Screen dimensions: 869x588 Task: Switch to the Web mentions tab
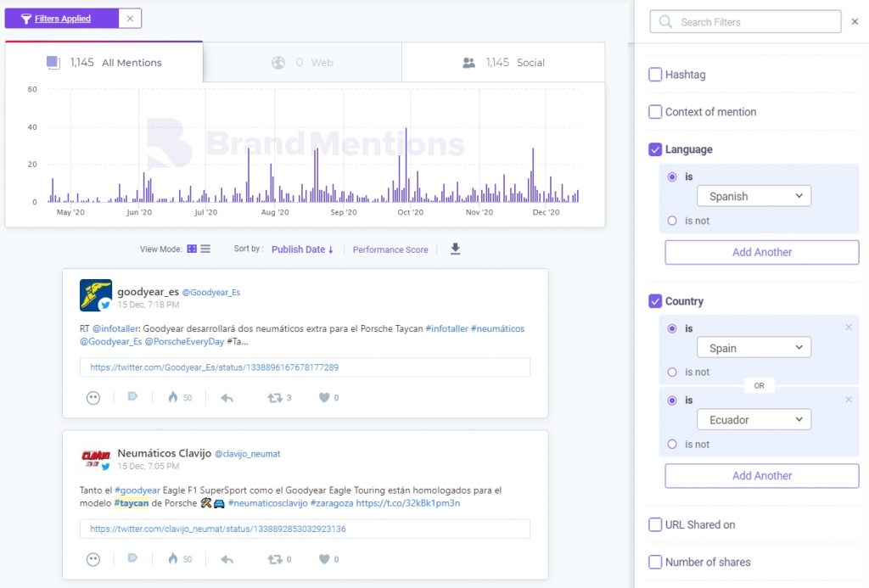pyautogui.click(x=302, y=63)
